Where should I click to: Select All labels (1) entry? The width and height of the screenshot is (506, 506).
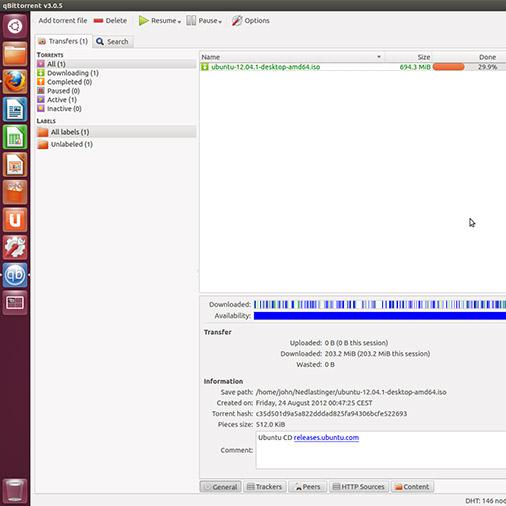(x=116, y=132)
